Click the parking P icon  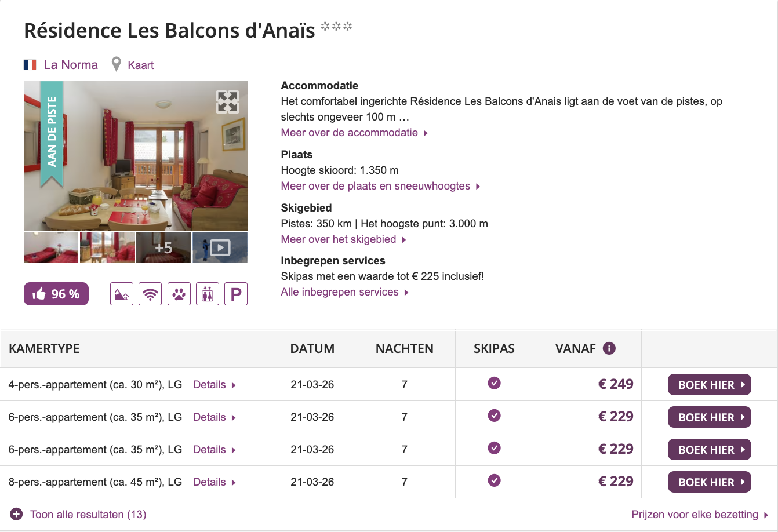236,294
